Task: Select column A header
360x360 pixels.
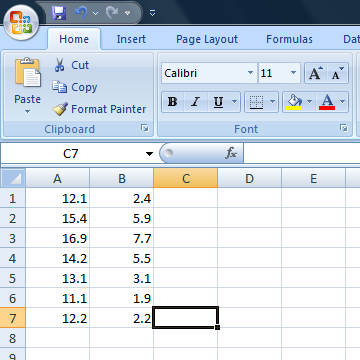Action: [57, 178]
